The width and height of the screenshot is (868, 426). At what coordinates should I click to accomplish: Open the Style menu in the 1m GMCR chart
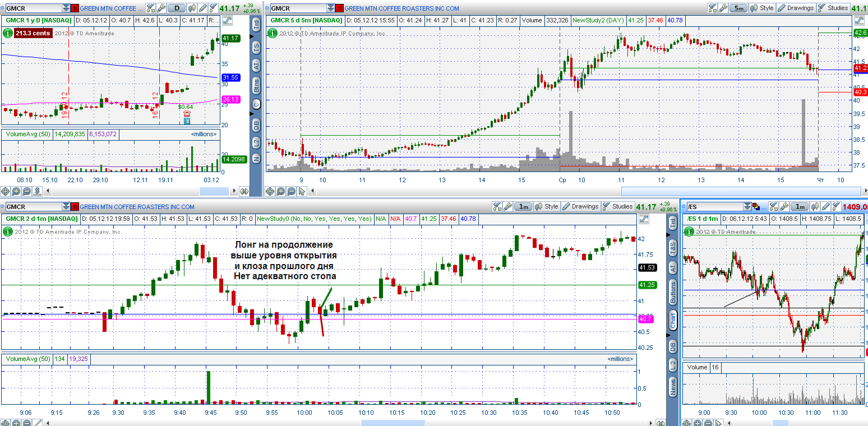point(547,206)
